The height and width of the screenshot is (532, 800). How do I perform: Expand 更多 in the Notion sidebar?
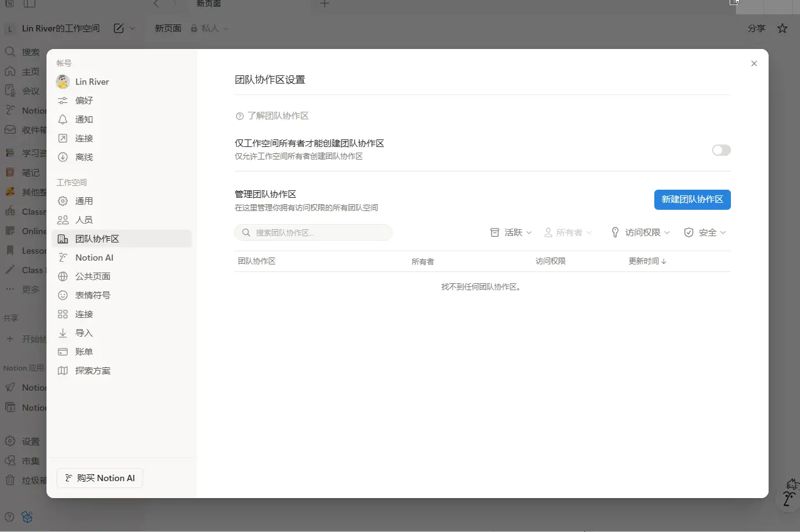(x=23, y=290)
